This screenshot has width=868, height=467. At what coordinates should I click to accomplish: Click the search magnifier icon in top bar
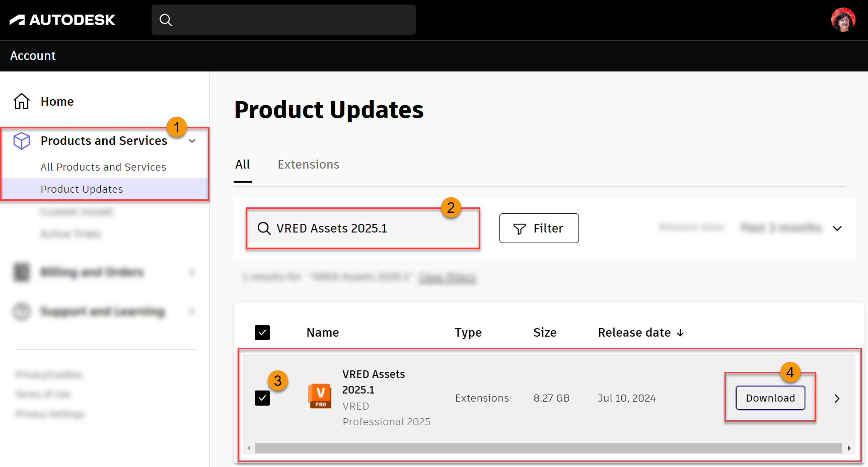[166, 20]
